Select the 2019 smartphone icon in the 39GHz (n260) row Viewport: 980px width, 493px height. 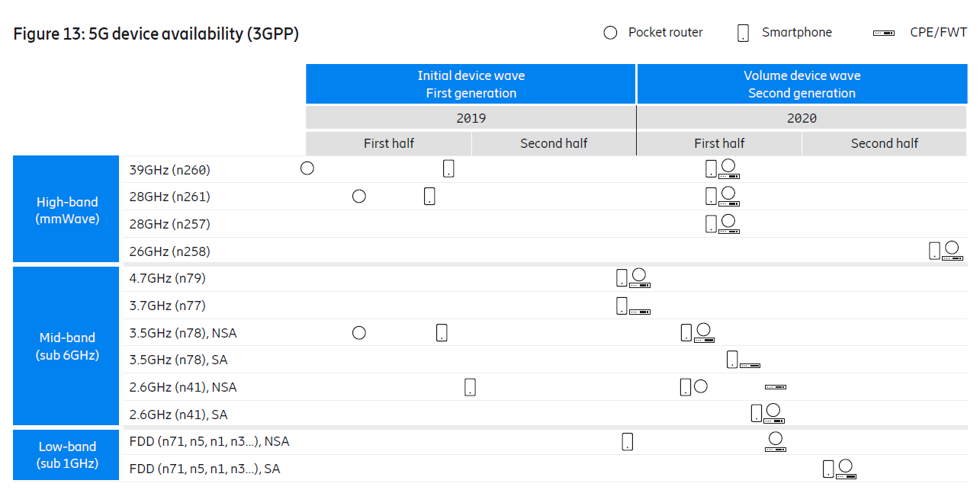448,168
